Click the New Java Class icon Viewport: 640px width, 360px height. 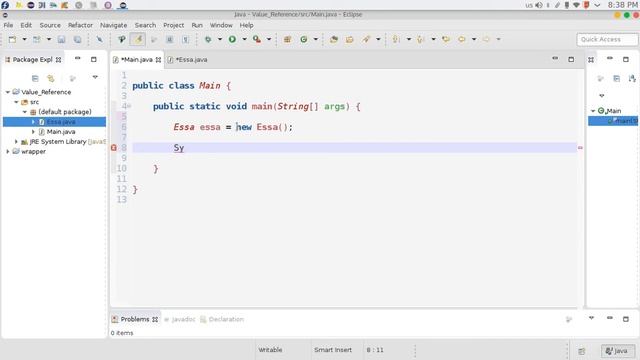[304, 39]
